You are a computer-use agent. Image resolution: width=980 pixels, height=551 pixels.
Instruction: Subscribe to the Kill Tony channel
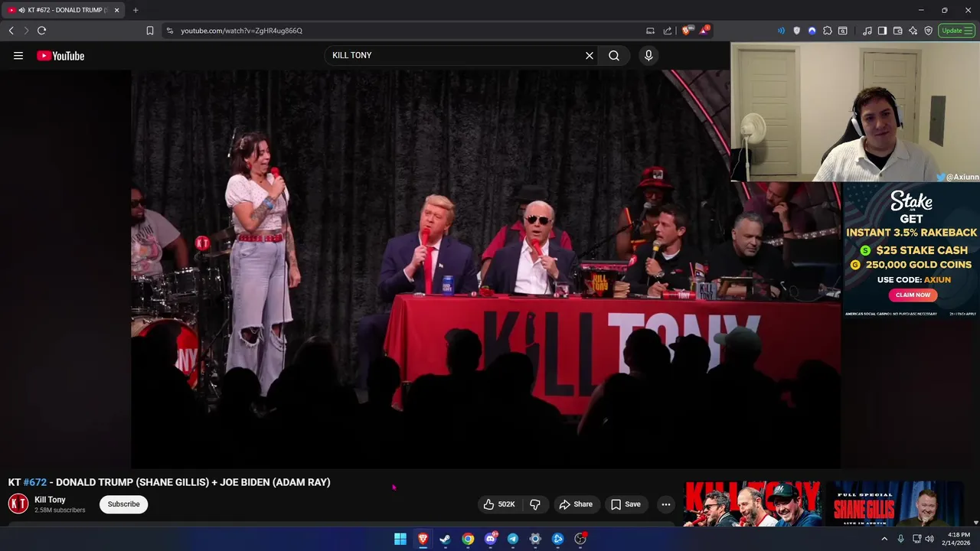coord(123,504)
